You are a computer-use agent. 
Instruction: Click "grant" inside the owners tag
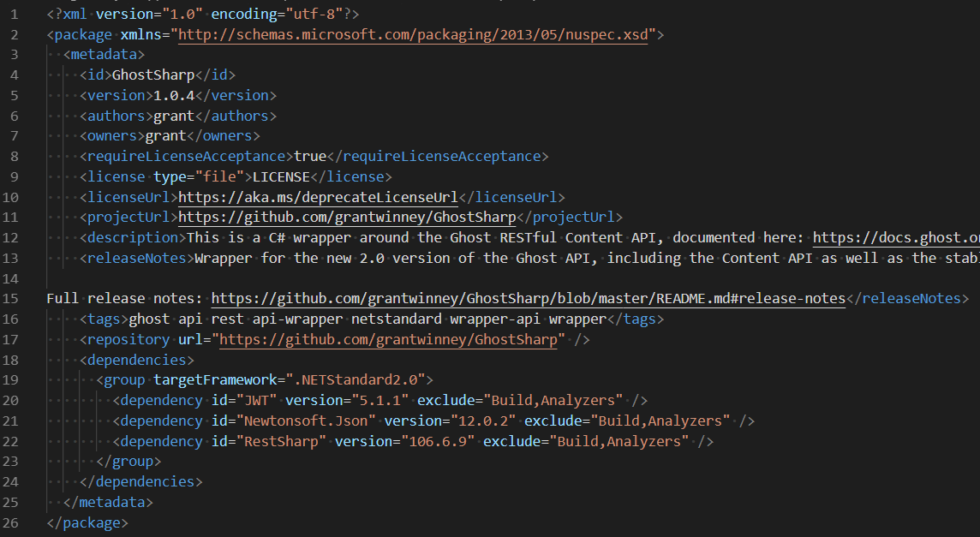165,136
